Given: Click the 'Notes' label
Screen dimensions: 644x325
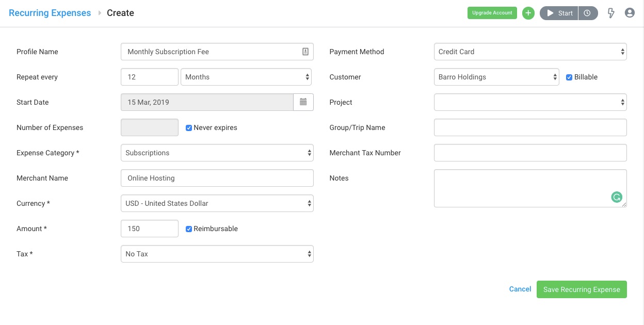Looking at the screenshot, I should pyautogui.click(x=339, y=178).
